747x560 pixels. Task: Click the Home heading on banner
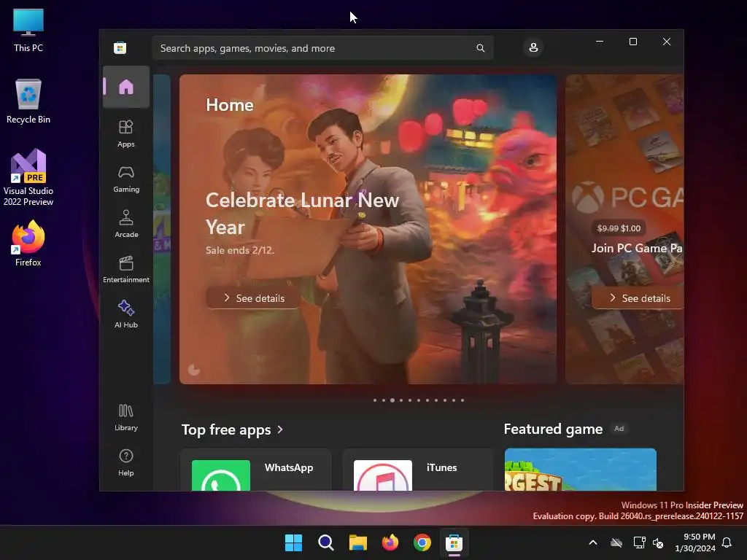pyautogui.click(x=230, y=105)
